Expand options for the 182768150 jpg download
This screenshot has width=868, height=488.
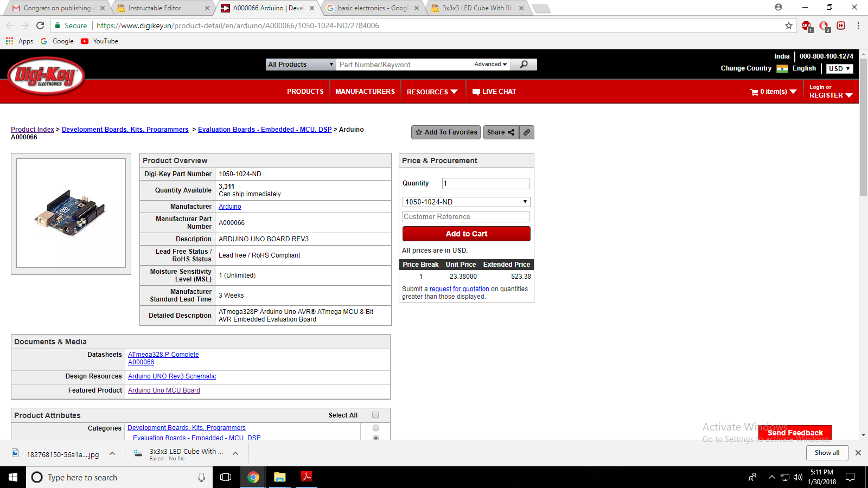112,454
